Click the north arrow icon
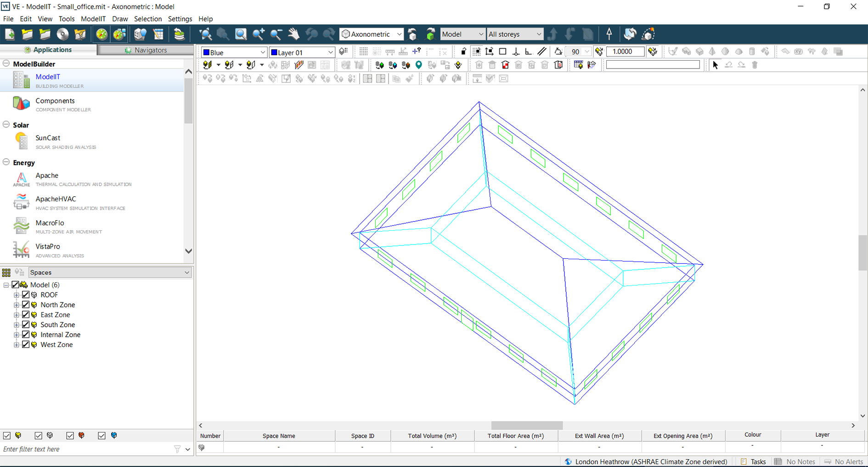868x467 pixels. point(609,34)
